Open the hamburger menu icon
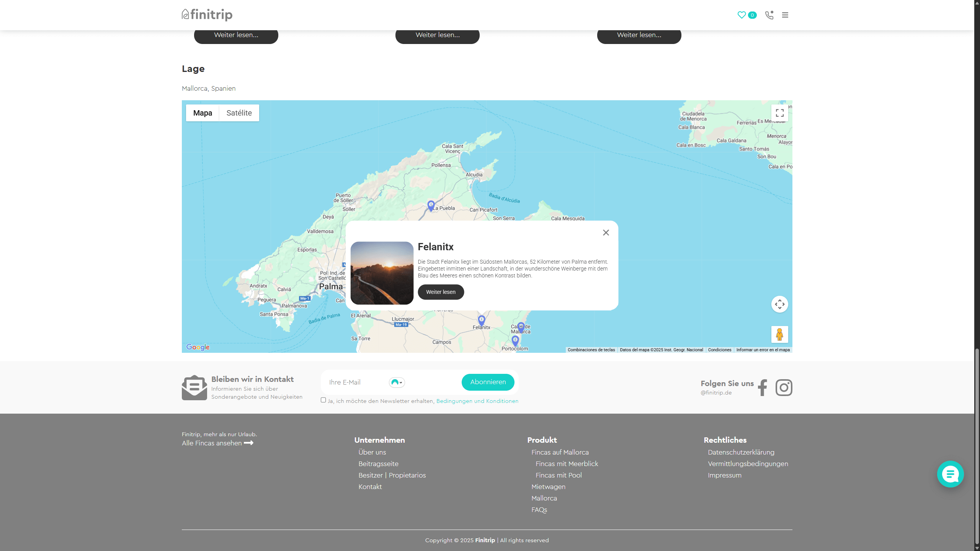This screenshot has height=551, width=980. (785, 15)
